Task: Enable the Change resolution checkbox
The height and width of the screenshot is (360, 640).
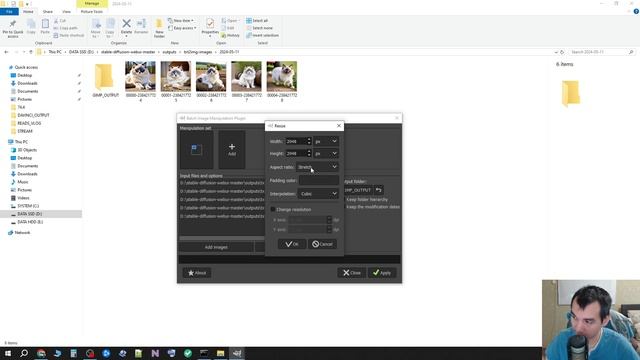Action: click(273, 209)
